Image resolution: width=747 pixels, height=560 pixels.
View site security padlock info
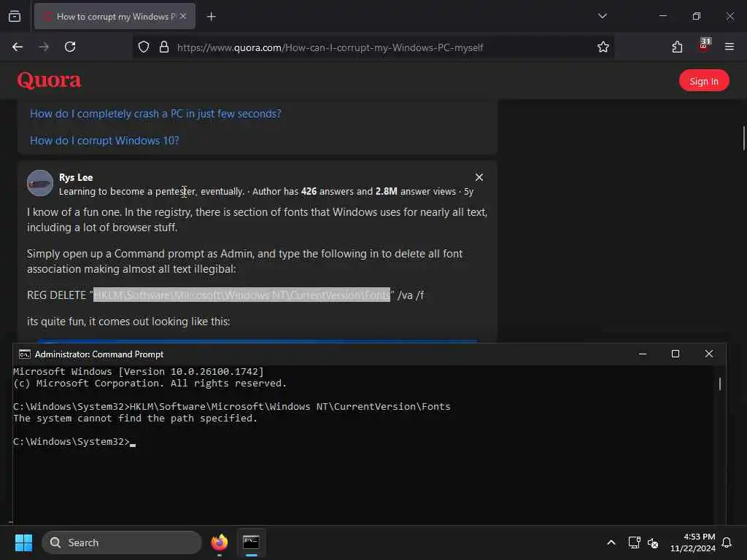click(x=164, y=47)
